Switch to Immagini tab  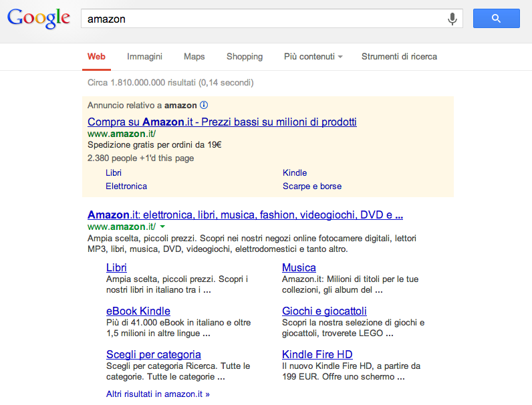[x=144, y=56]
